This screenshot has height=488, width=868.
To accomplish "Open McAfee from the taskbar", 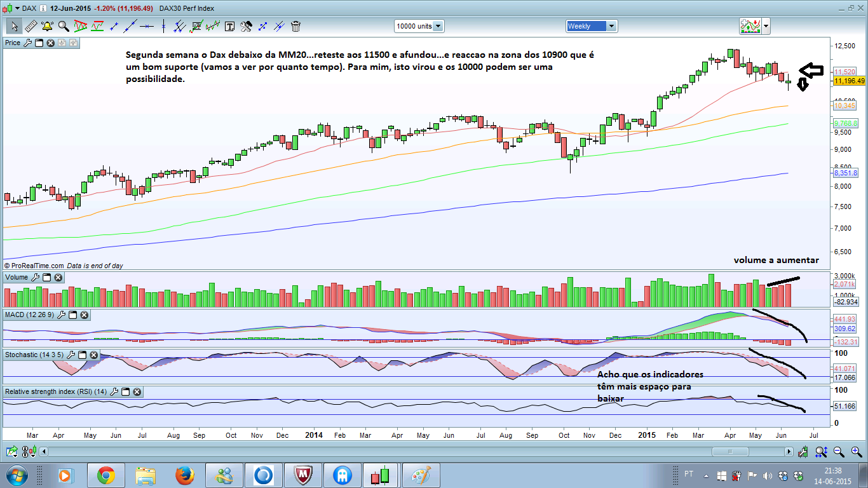I will pyautogui.click(x=302, y=475).
